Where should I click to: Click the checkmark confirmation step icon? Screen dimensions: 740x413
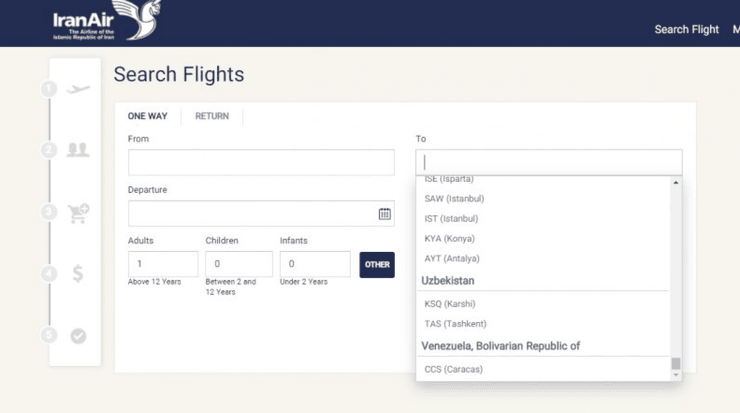click(x=78, y=336)
